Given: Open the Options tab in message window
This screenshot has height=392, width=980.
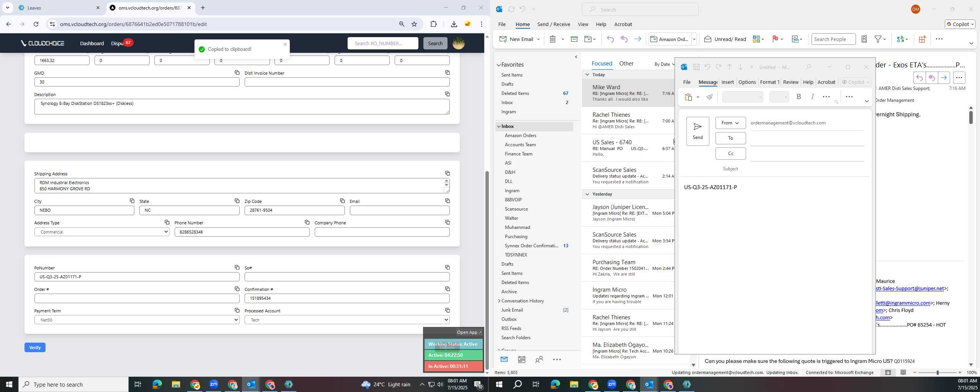Looking at the screenshot, I should 747,82.
